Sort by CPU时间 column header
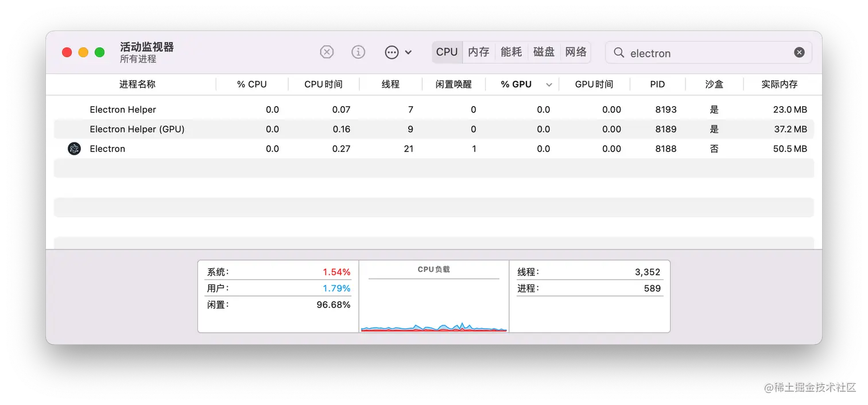The image size is (868, 405). 323,84
